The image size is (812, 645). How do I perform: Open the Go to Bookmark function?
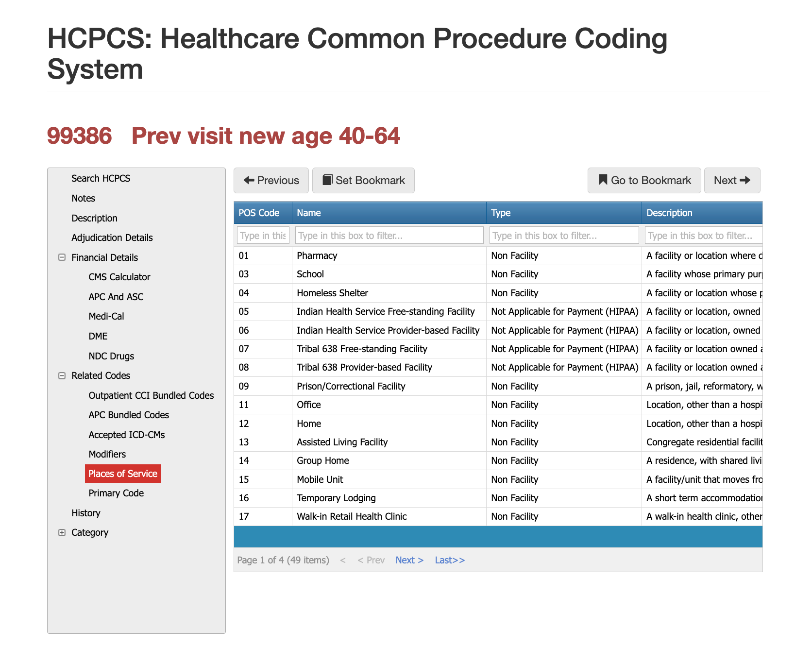[644, 180]
